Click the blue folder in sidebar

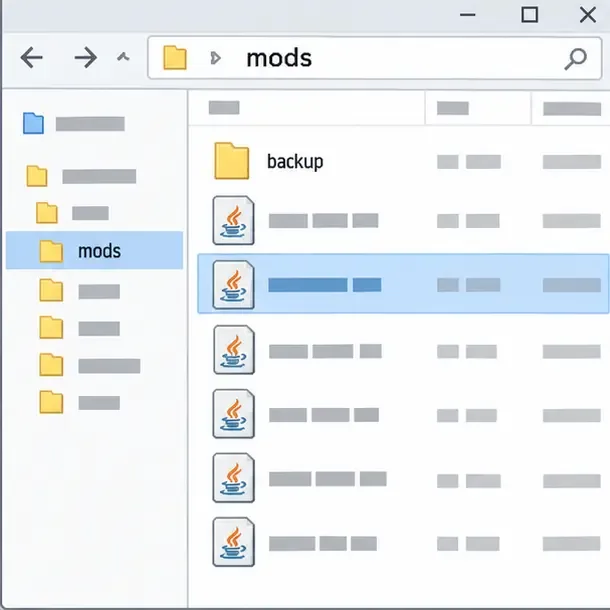click(x=33, y=123)
